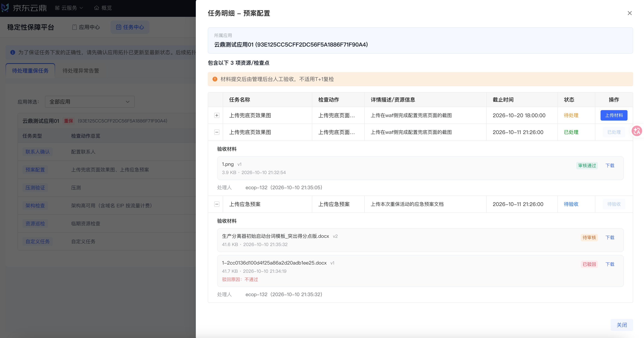The width and height of the screenshot is (644, 338).
Task: Click the 压测验证 task type tag
Action: pos(35,188)
